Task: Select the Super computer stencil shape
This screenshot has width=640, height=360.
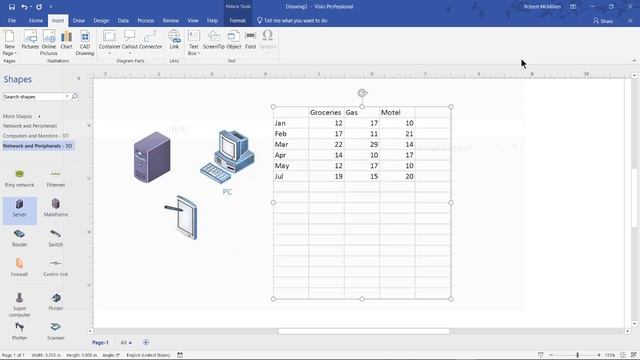Action: click(19, 304)
